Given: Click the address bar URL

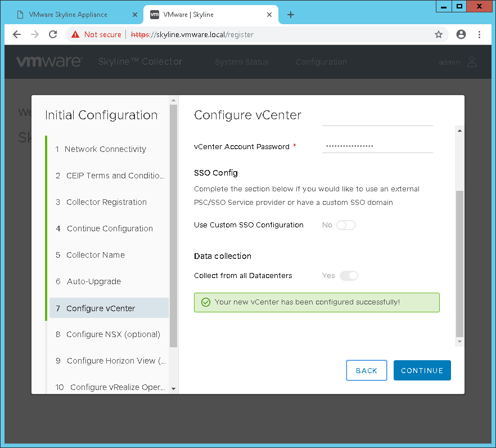Looking at the screenshot, I should [x=192, y=34].
